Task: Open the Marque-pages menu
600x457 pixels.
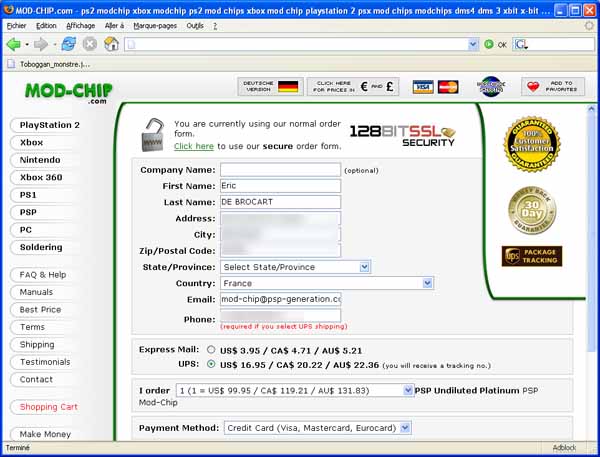Action: [x=155, y=26]
